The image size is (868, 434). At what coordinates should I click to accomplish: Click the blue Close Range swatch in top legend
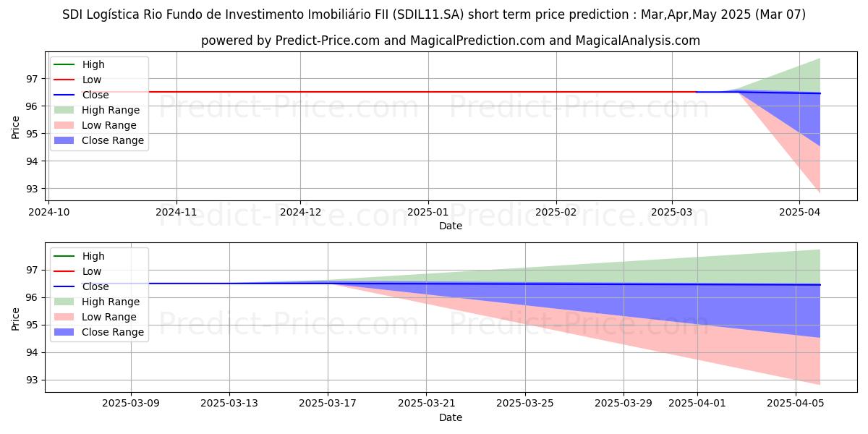click(65, 140)
